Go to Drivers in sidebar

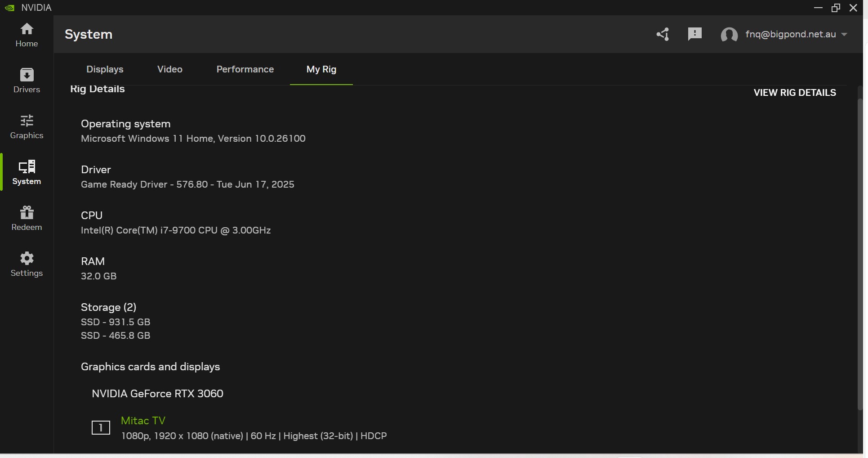pos(27,81)
